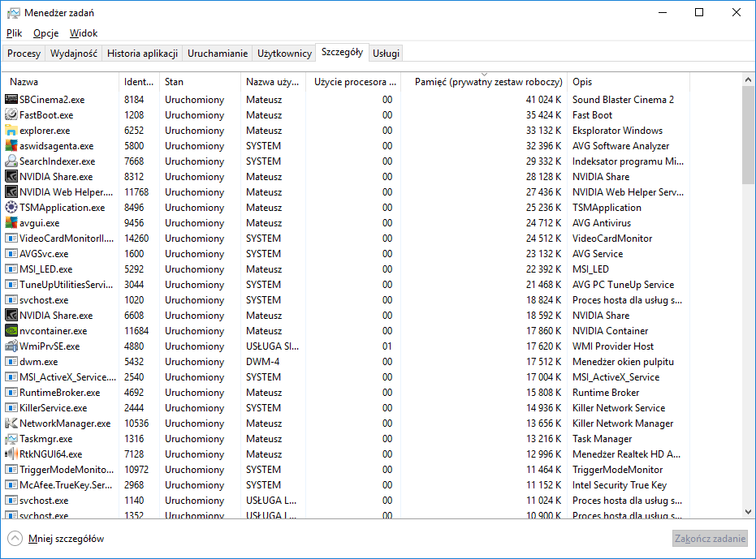Open the Widok menu

[84, 33]
